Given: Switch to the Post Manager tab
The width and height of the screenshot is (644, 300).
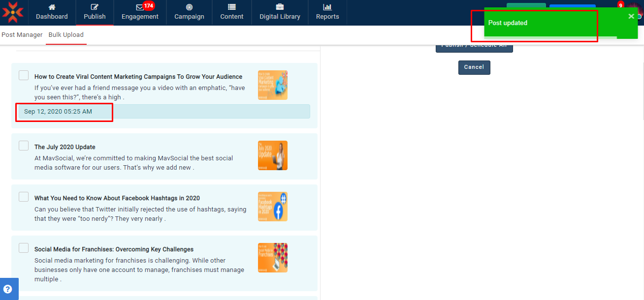Looking at the screenshot, I should (x=22, y=35).
